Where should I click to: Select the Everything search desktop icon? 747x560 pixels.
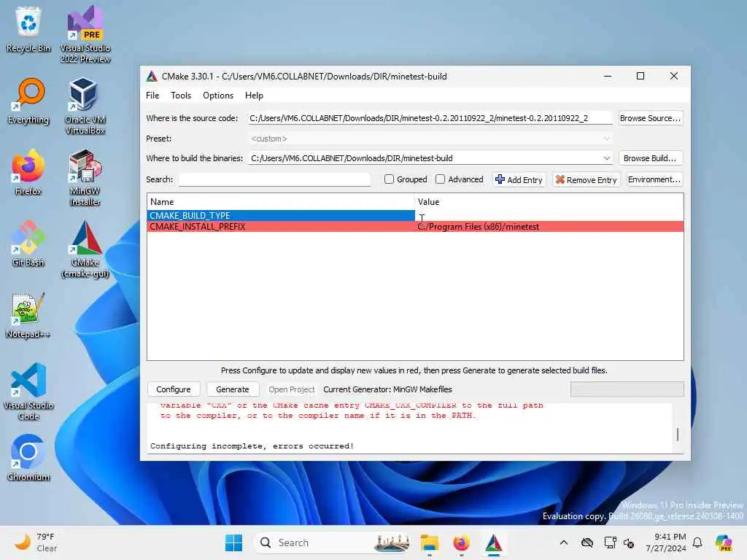coord(28,101)
